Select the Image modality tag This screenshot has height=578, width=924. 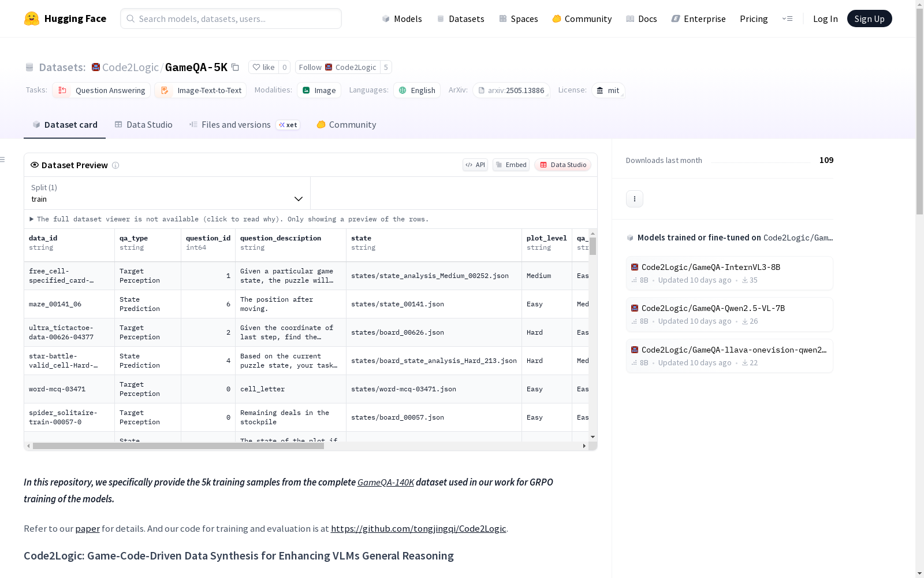[x=319, y=90]
